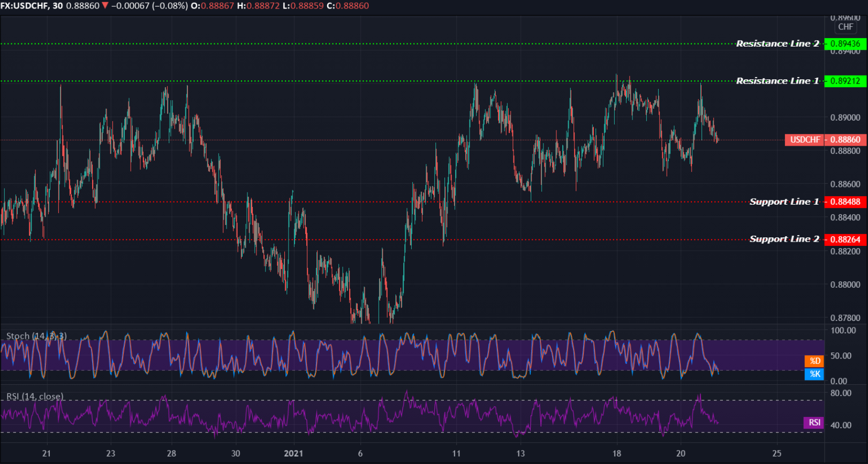Viewport: 868px width, 464px height.
Task: Click the 0.88488 red price tag
Action: pyautogui.click(x=846, y=202)
